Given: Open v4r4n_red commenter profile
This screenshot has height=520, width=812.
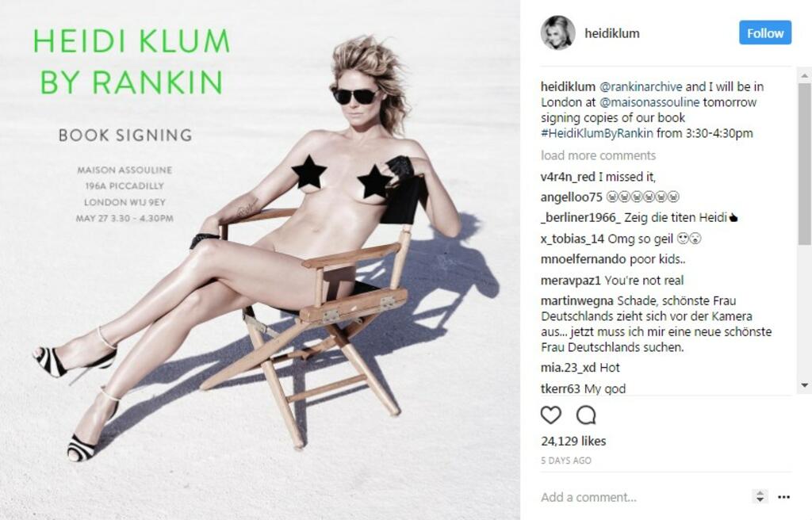Looking at the screenshot, I should (568, 177).
